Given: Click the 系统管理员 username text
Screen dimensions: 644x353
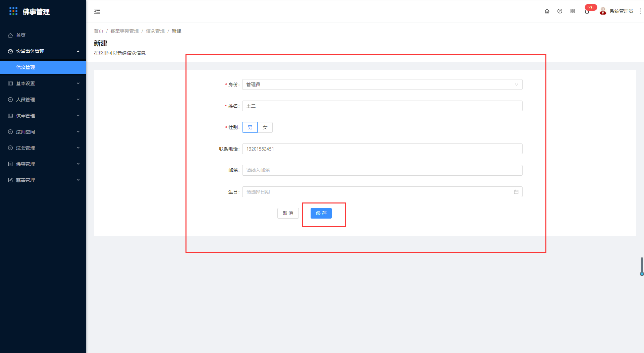Looking at the screenshot, I should (621, 11).
